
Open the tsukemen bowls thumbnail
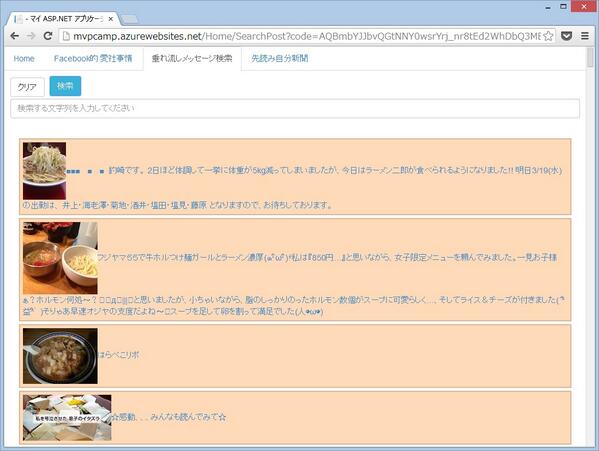[x=60, y=258]
